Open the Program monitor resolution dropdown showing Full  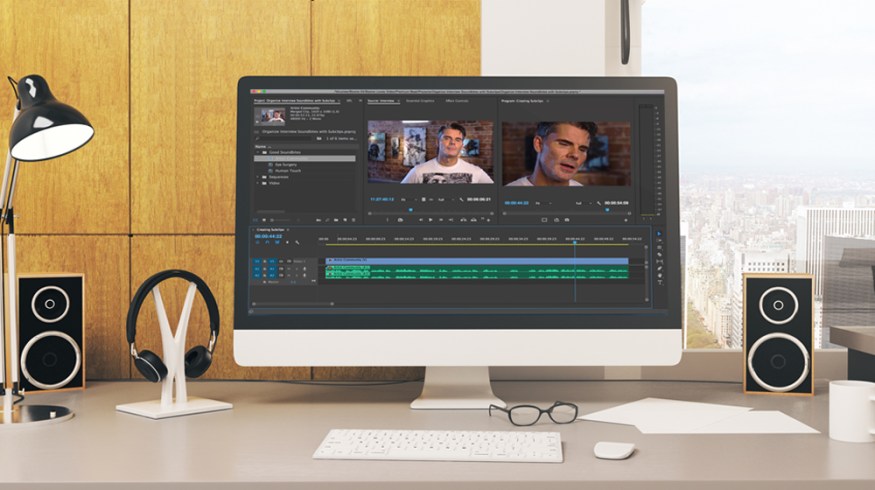[580, 202]
